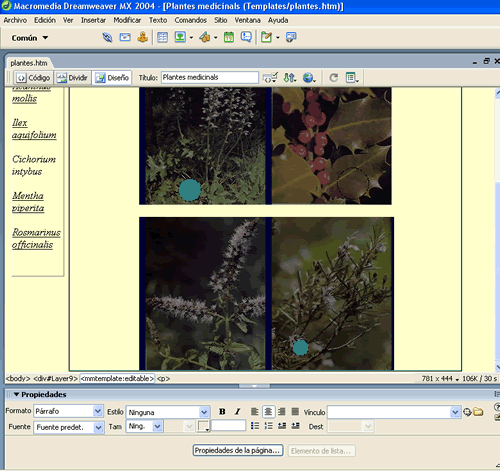Switch to Dividir split view
The width and height of the screenshot is (500, 471).
tap(72, 78)
